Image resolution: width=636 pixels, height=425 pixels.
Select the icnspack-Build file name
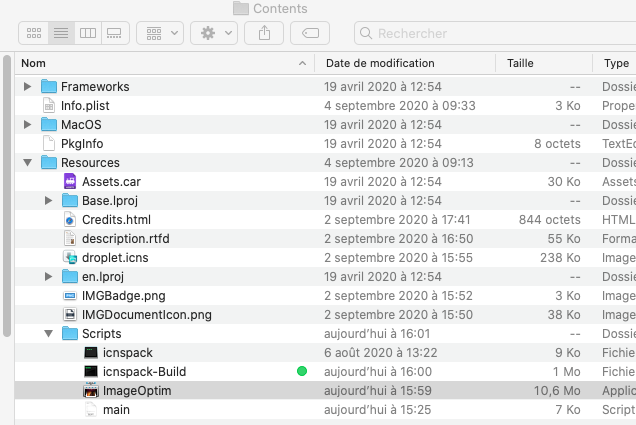tap(144, 371)
